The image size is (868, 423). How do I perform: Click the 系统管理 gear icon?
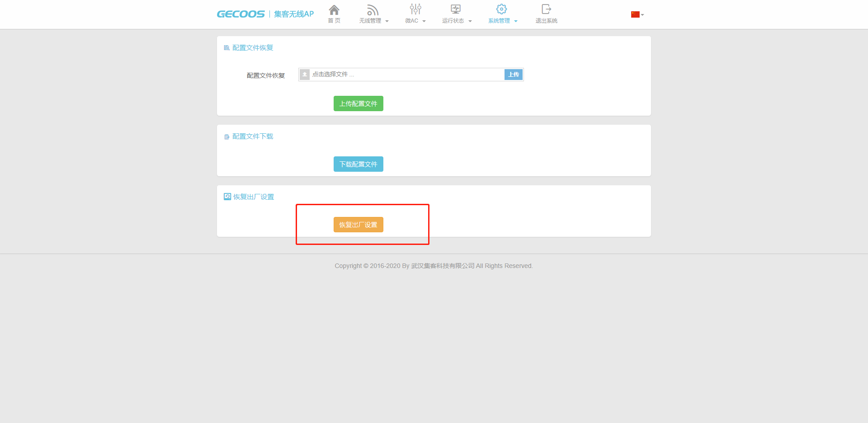[x=501, y=9]
